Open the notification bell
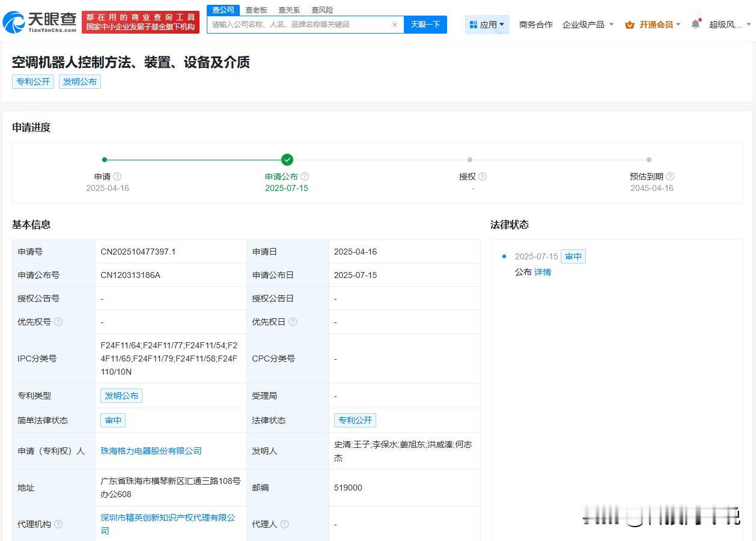The height and width of the screenshot is (541, 756). [695, 24]
